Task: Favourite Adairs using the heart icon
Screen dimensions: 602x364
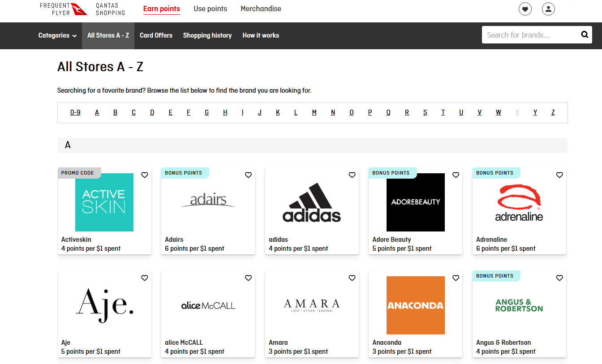Action: coord(248,175)
